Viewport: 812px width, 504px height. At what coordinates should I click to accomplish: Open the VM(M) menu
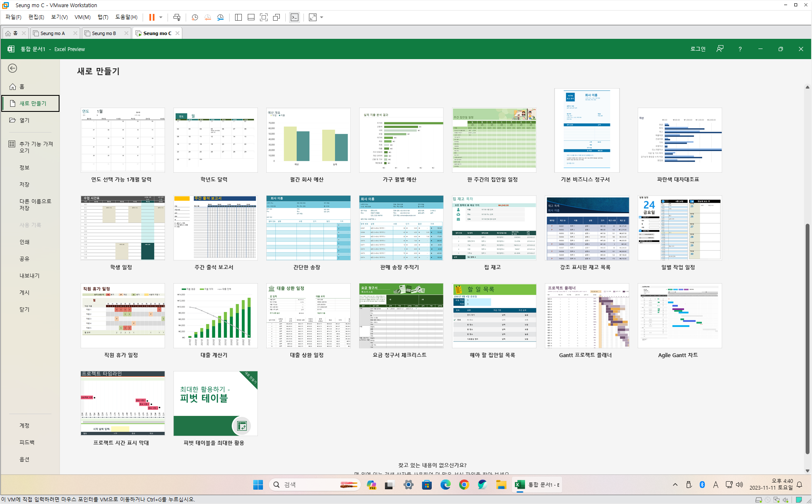[x=82, y=17]
